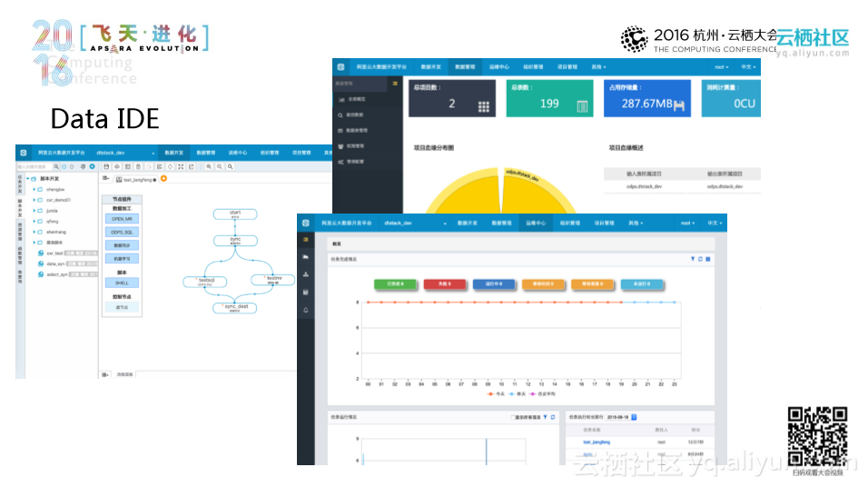Screen dimensions: 868x487
Task: Click zoom-out magnifier in flow editor toolbar
Action: point(219,166)
